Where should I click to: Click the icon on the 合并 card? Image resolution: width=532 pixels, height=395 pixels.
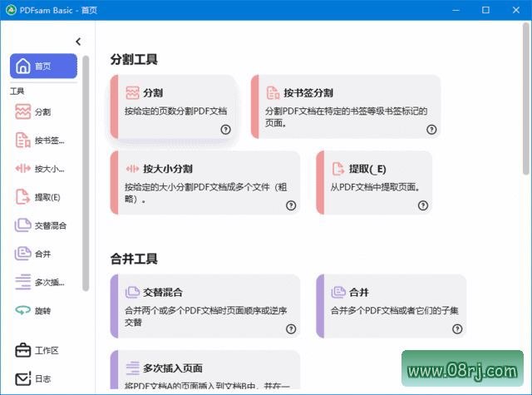coord(338,292)
